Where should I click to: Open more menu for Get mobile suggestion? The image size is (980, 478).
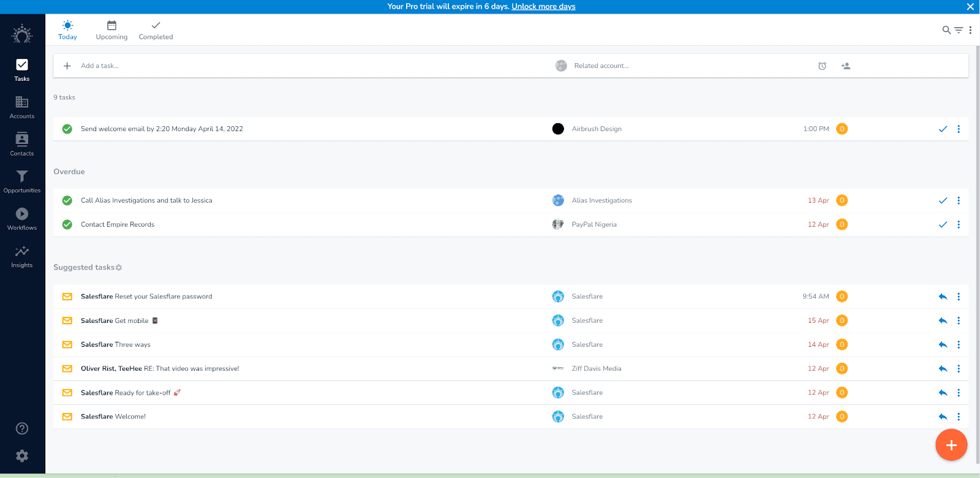959,321
